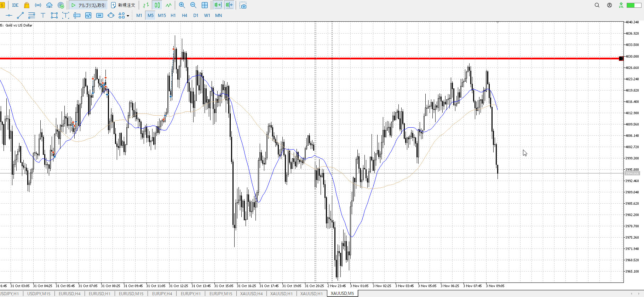The image size is (644, 297).
Task: Zoom in on the chart
Action: click(x=182, y=5)
